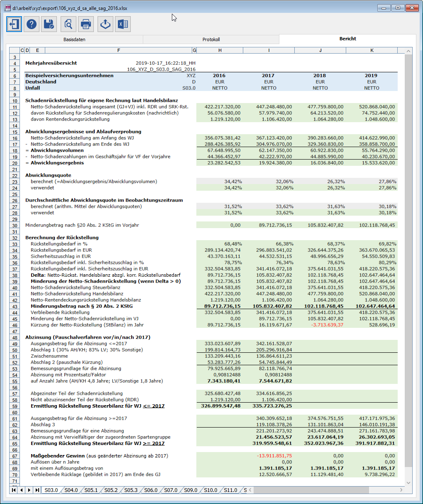Screen dimensions: 423x504
Task: Click 'Sicherheitszuschlag in EUR' label
Action: coord(61,256)
